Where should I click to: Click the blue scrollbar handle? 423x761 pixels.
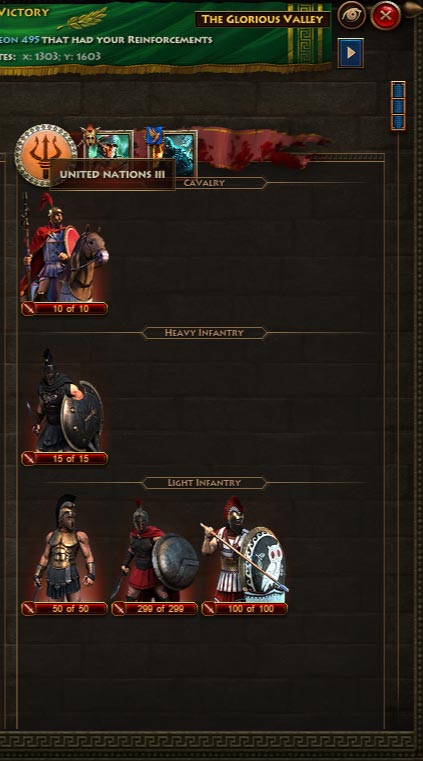point(398,106)
